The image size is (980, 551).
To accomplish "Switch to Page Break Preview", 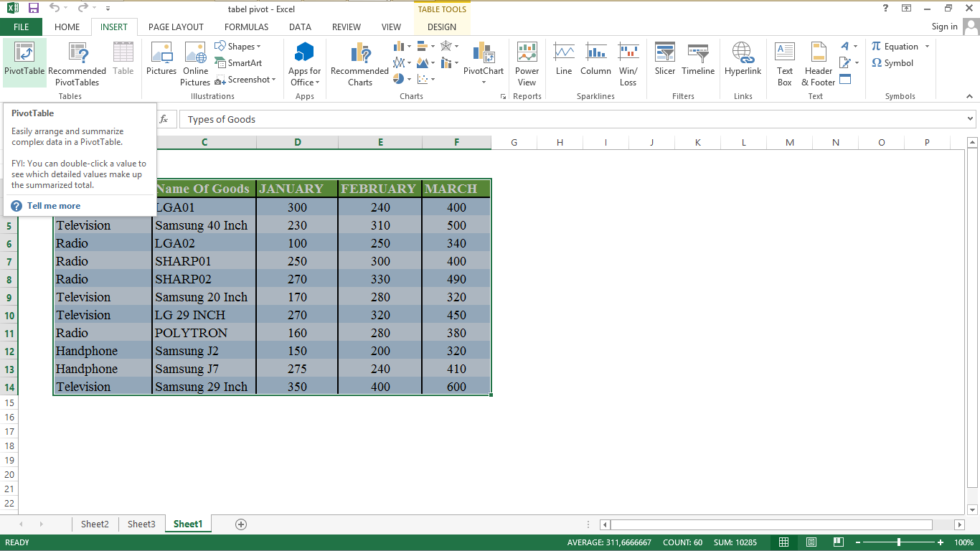I will click(838, 542).
